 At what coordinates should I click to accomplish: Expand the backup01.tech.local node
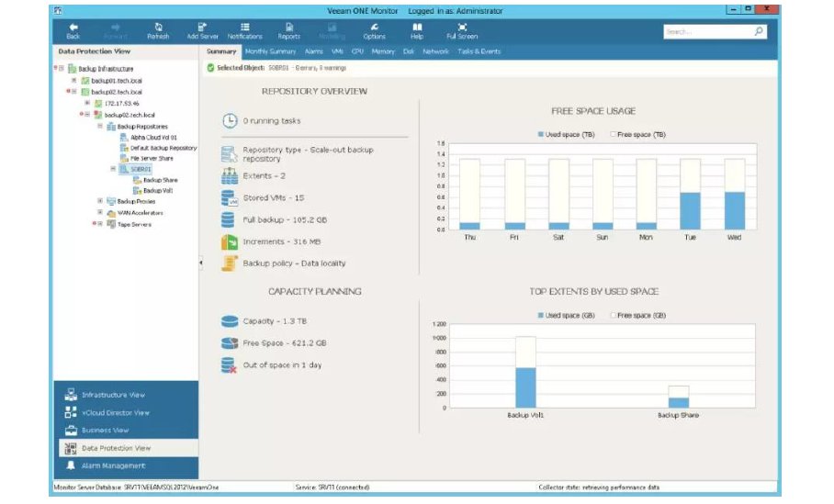(x=73, y=80)
